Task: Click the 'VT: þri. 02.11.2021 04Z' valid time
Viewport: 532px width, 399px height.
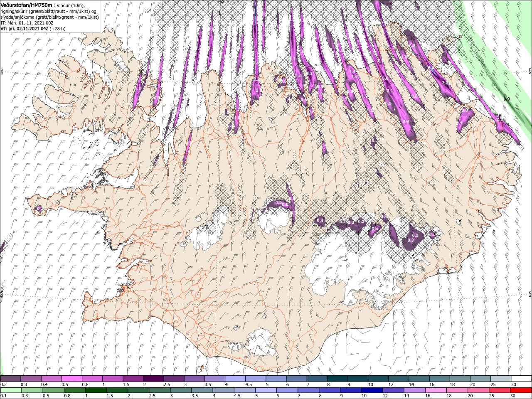Action: tap(25, 29)
